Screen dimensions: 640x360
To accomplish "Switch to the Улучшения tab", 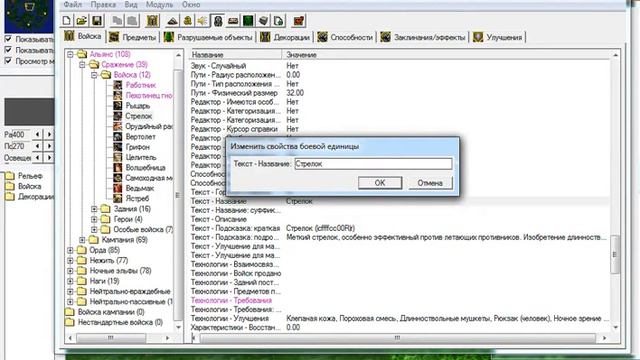I will [x=498, y=37].
